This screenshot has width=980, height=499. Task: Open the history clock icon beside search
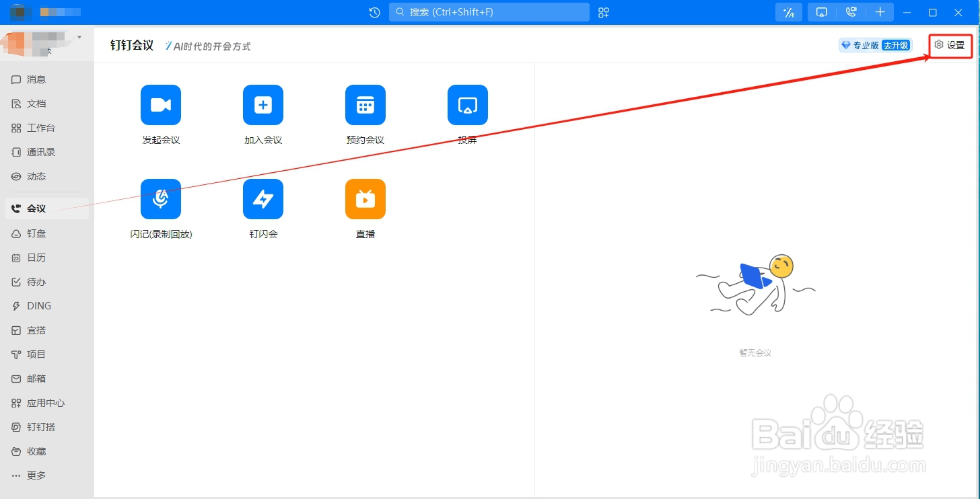point(375,12)
